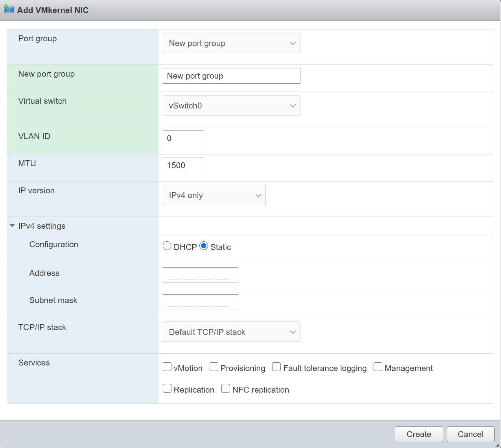Enable the Replication checkbox

coord(167,389)
